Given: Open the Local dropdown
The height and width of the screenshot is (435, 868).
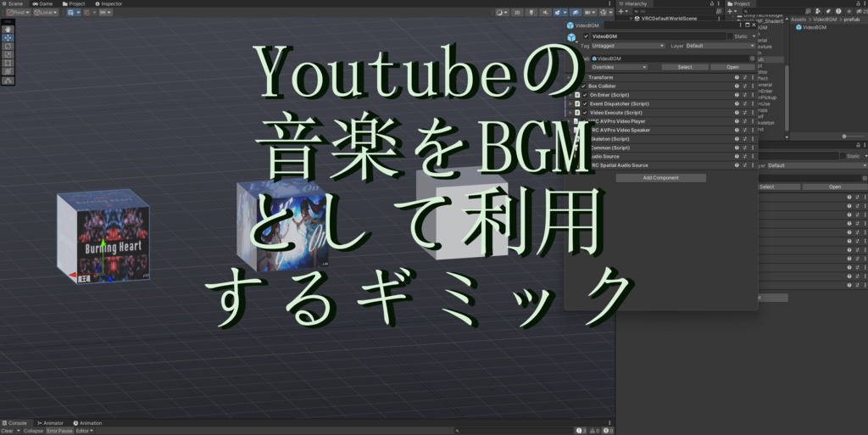Looking at the screenshot, I should [x=46, y=12].
